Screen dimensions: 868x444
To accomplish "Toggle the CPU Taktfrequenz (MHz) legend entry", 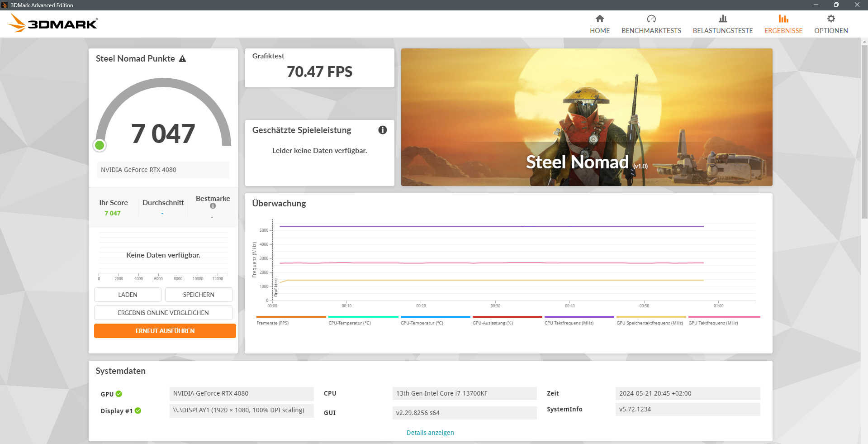I will click(x=579, y=320).
